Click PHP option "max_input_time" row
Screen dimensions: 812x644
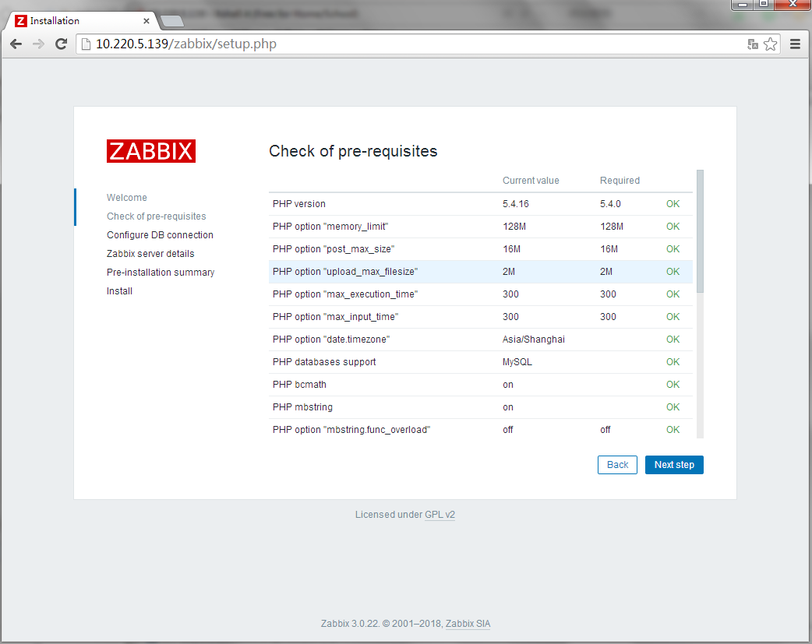[481, 317]
